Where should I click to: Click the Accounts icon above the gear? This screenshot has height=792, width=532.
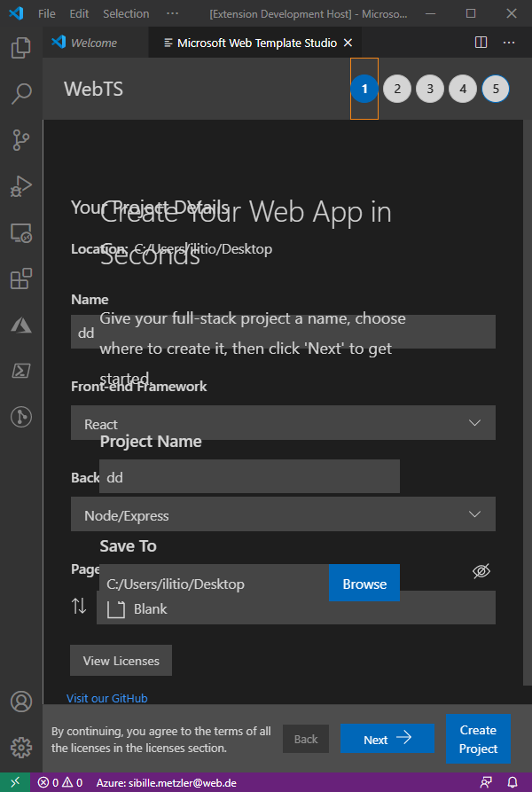tap(21, 701)
